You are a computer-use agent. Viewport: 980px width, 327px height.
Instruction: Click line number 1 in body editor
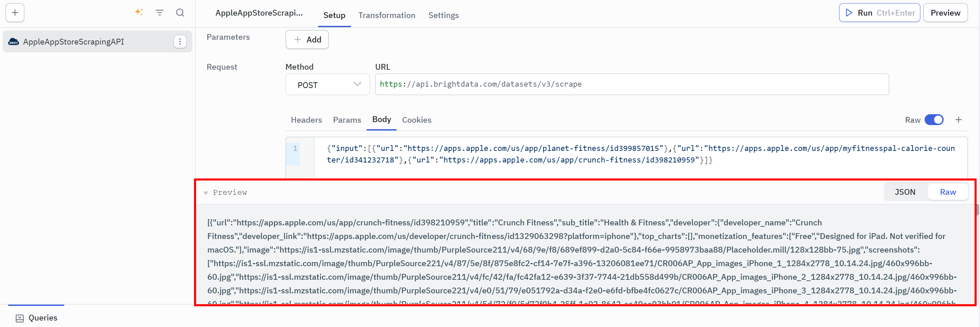pos(295,149)
